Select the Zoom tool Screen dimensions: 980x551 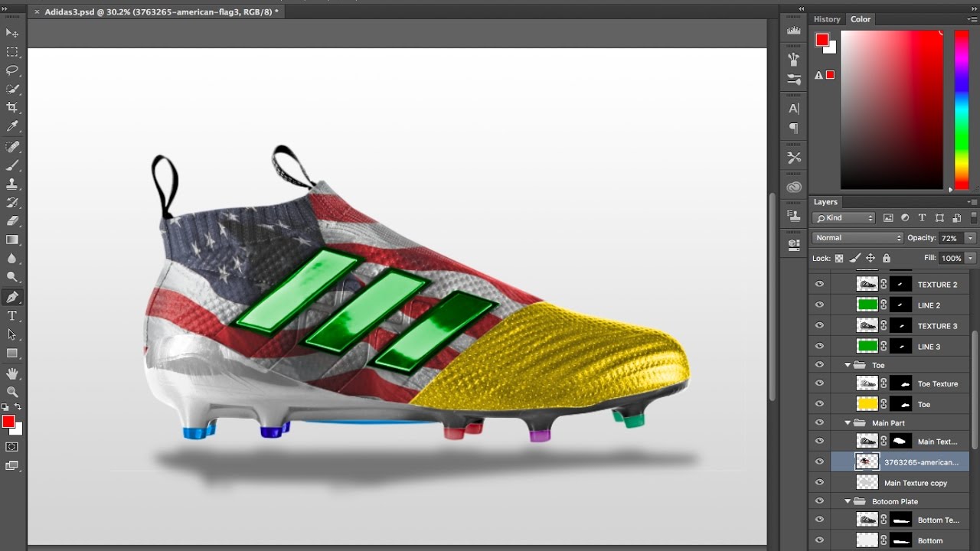point(12,392)
